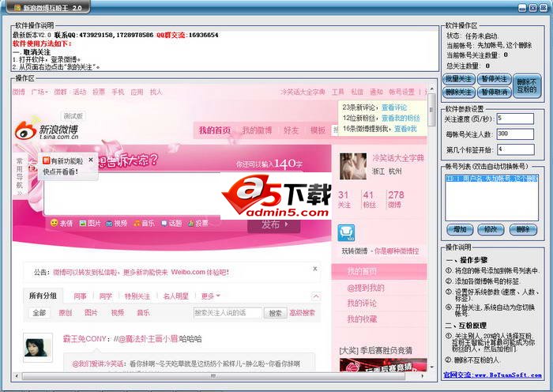Filter feed by 同事 group
553x392 pixels.
tap(80, 296)
